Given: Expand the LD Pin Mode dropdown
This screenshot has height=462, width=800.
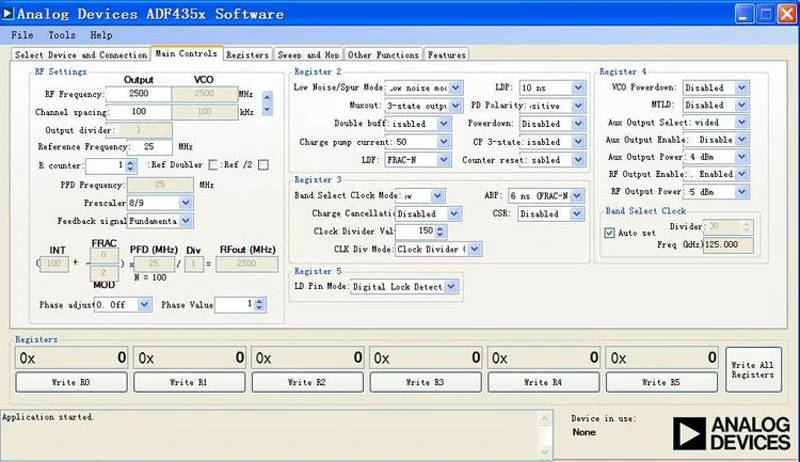Looking at the screenshot, I should click(451, 287).
